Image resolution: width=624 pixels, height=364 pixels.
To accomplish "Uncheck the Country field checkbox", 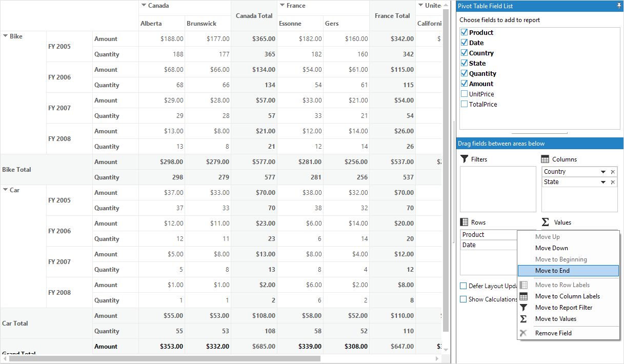I will [464, 53].
